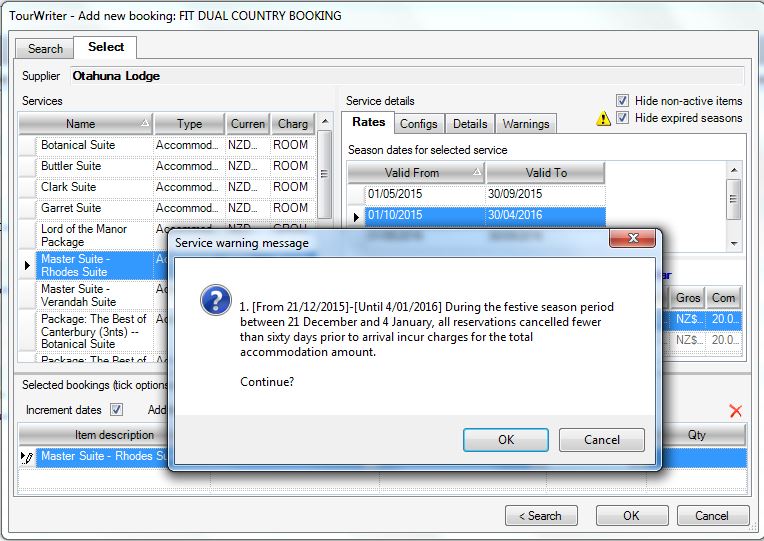Switch to the Details tab
Image resolution: width=764 pixels, height=541 pixels.
[x=470, y=124]
